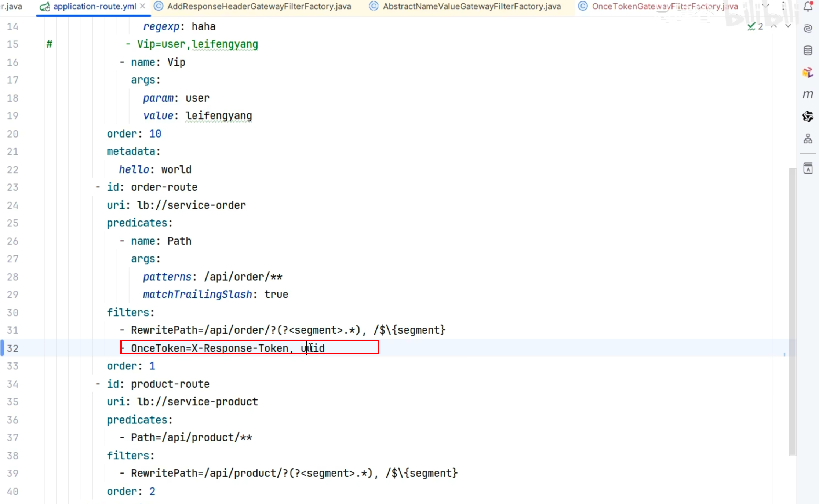The width and height of the screenshot is (819, 504).
Task: Open the Structure hierarchy tool window
Action: click(x=808, y=139)
